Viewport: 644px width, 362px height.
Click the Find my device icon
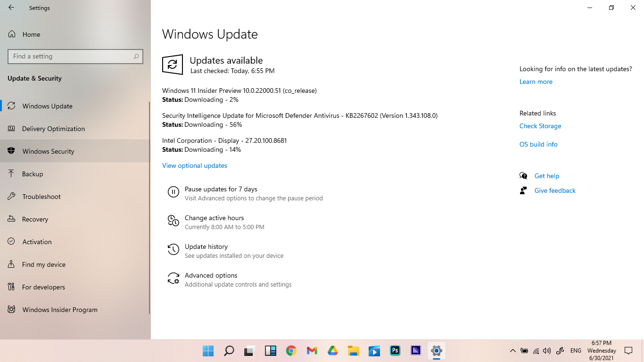[12, 264]
